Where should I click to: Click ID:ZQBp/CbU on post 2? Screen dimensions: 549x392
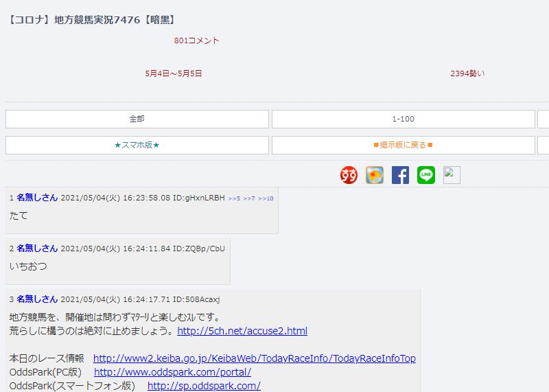pos(199,249)
